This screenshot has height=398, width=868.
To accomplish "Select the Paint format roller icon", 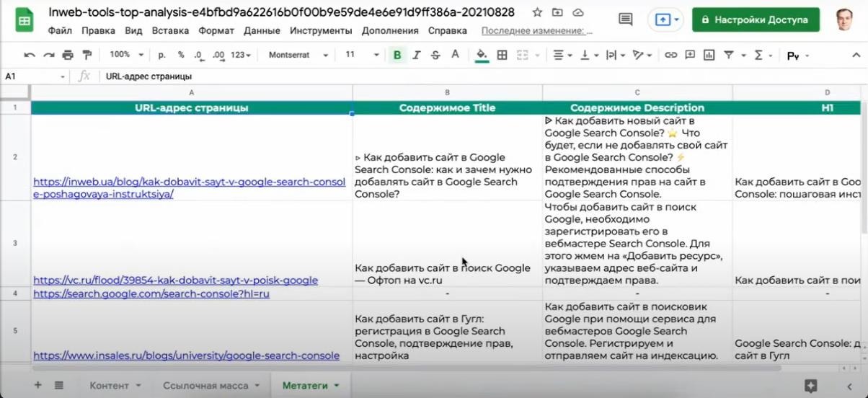I will [87, 55].
